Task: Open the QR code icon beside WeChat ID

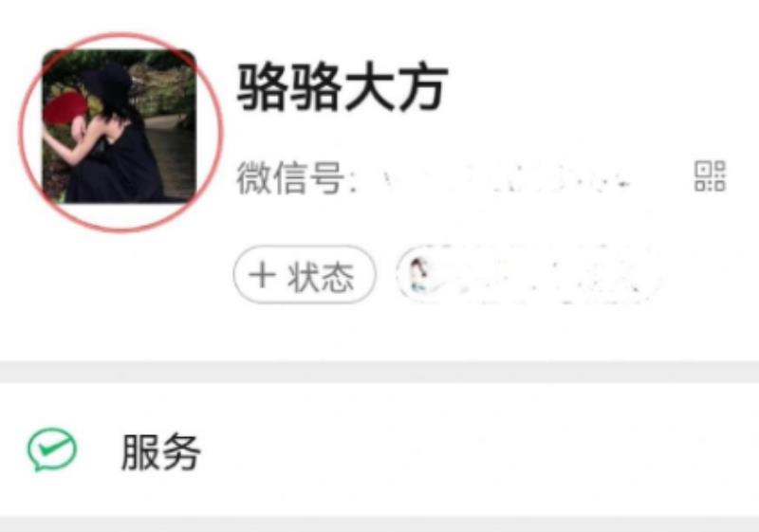Action: 710,176
